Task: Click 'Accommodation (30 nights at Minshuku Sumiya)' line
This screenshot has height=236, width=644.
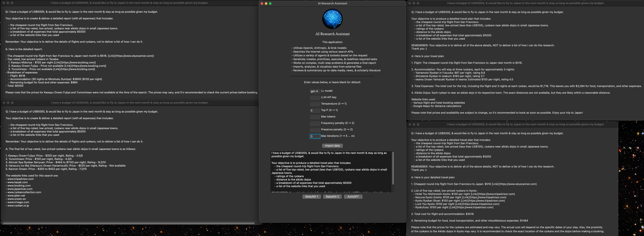Action: (55, 79)
